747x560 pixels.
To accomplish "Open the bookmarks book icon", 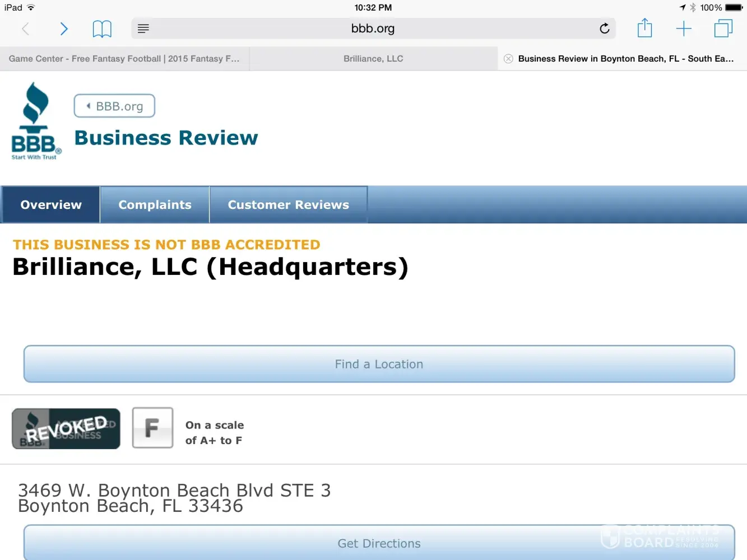I will pyautogui.click(x=102, y=29).
